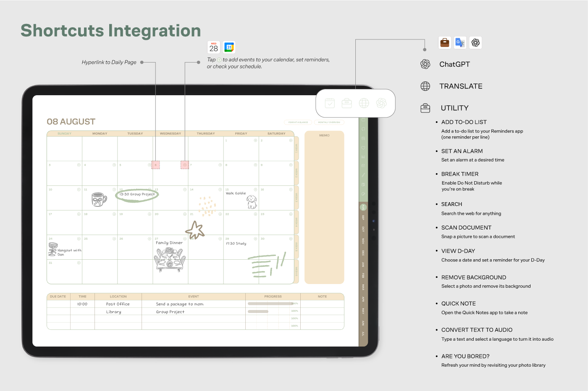Open the ChatGPT shortcut in the popup
588x391 pixels.
381,103
